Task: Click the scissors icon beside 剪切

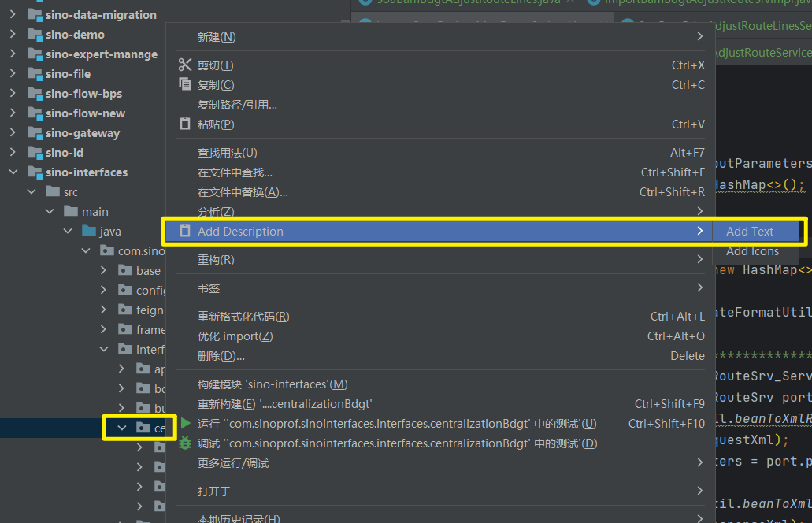Action: point(185,65)
